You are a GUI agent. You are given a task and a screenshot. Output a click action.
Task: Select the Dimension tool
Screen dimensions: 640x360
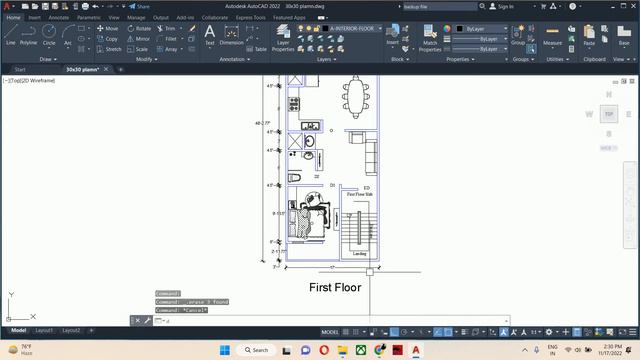coord(231,34)
